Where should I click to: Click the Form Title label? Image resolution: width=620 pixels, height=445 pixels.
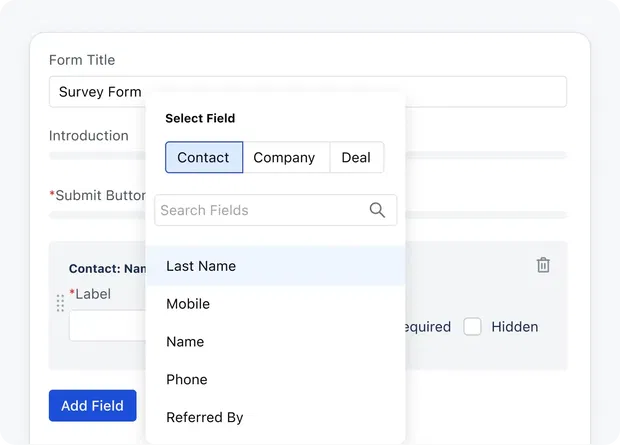82,60
